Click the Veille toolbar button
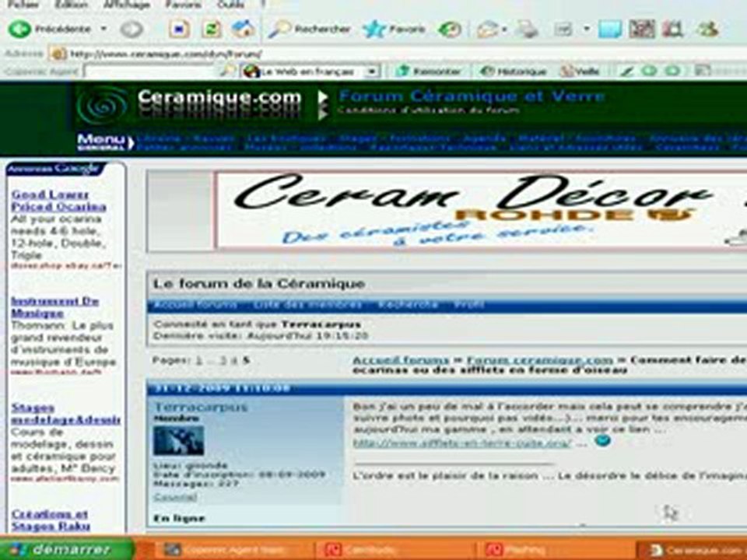Image resolution: width=747 pixels, height=560 pixels. point(580,72)
